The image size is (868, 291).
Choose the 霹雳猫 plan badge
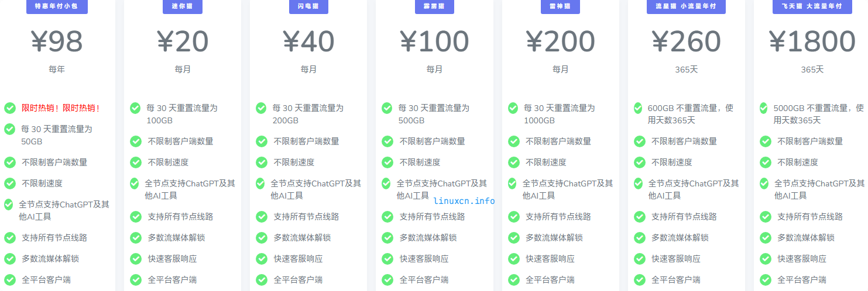point(434,6)
